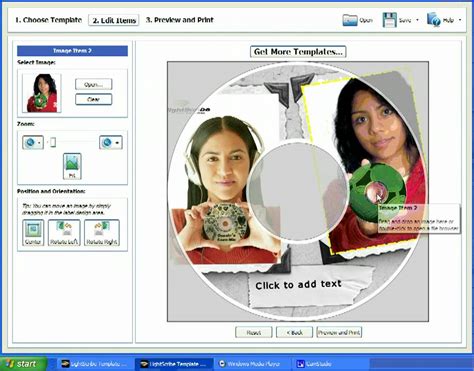Switch to first LightScribe Template taskbar item
This screenshot has height=371, width=474.
point(94,364)
